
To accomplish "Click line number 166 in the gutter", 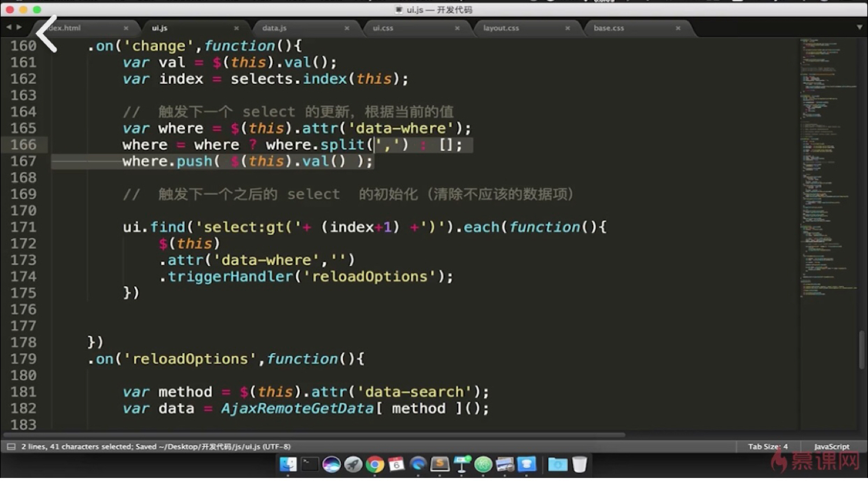I will [23, 145].
